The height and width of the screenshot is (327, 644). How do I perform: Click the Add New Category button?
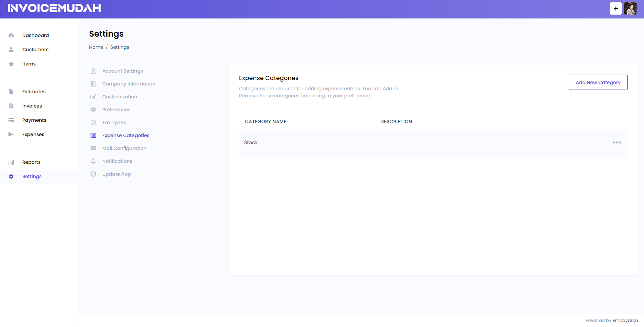(x=598, y=82)
